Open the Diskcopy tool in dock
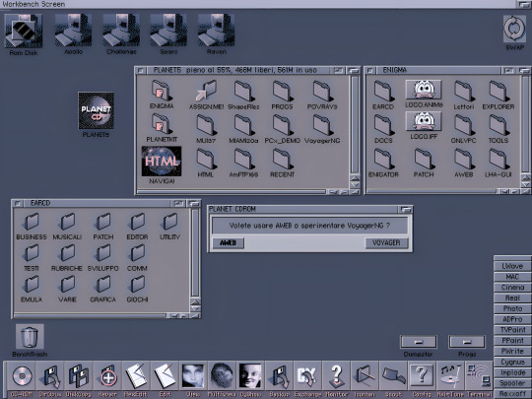 pyautogui.click(x=79, y=376)
